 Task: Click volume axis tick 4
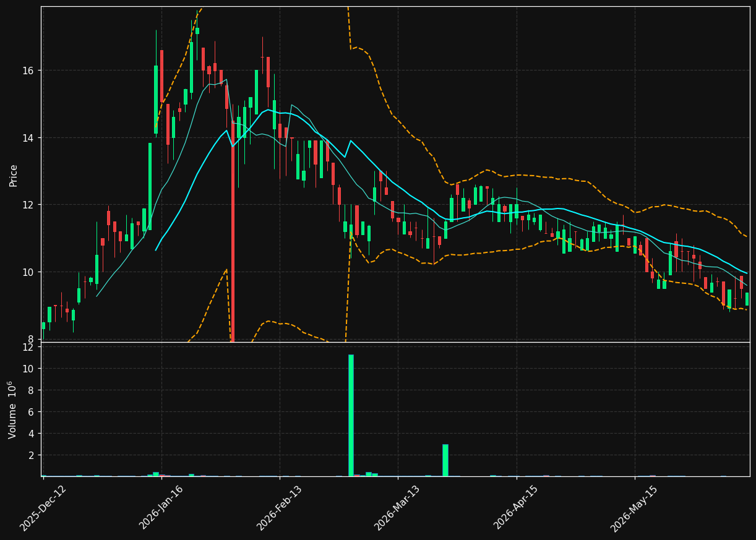pos(32,434)
